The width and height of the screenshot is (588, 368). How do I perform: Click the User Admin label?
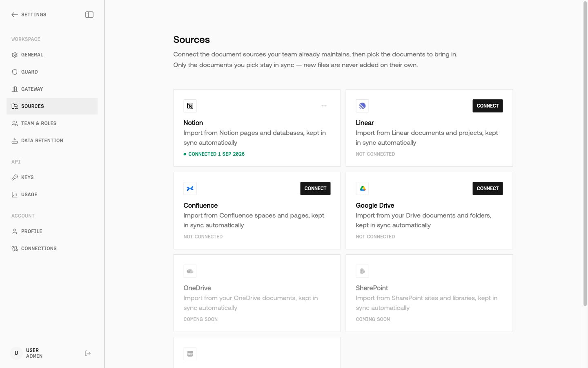coord(34,353)
